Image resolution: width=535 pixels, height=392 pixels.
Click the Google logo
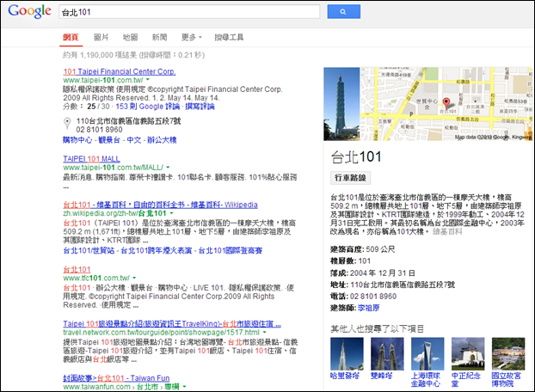click(x=30, y=11)
